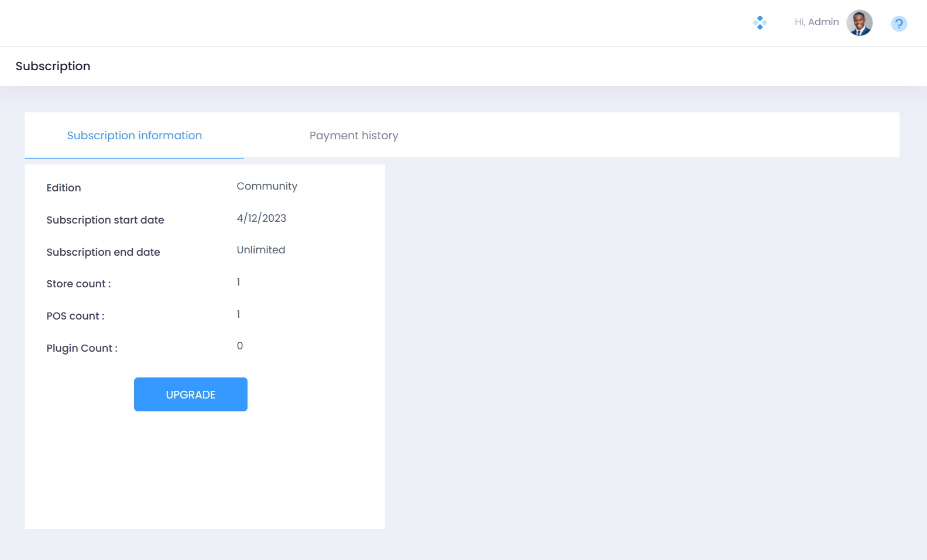Click the blue diamond apps icon

[760, 23]
